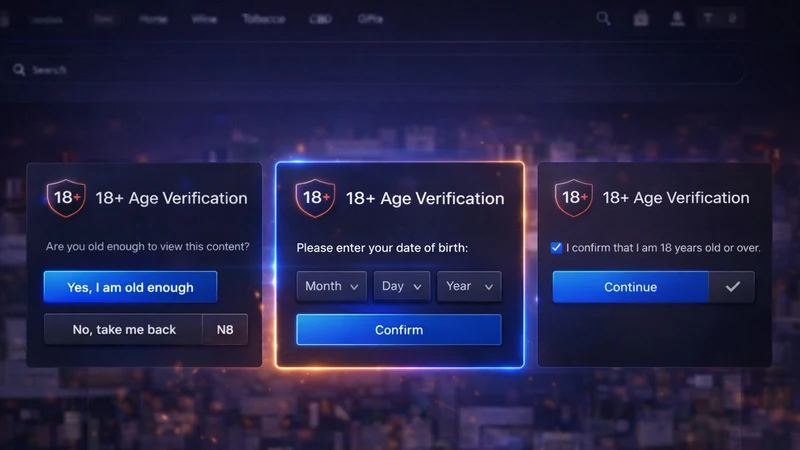This screenshot has height=450, width=800.
Task: Click the checkmark icon beside Continue
Action: [x=732, y=287]
